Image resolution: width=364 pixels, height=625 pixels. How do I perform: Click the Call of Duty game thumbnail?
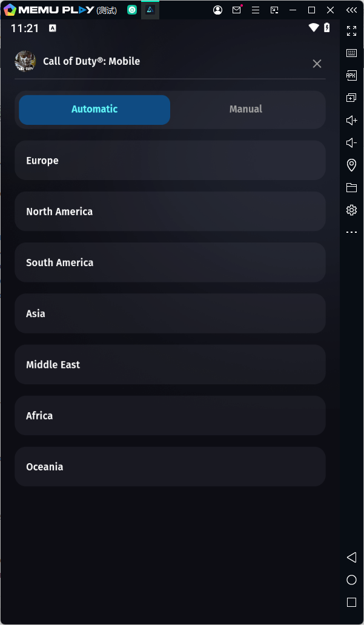click(x=25, y=61)
